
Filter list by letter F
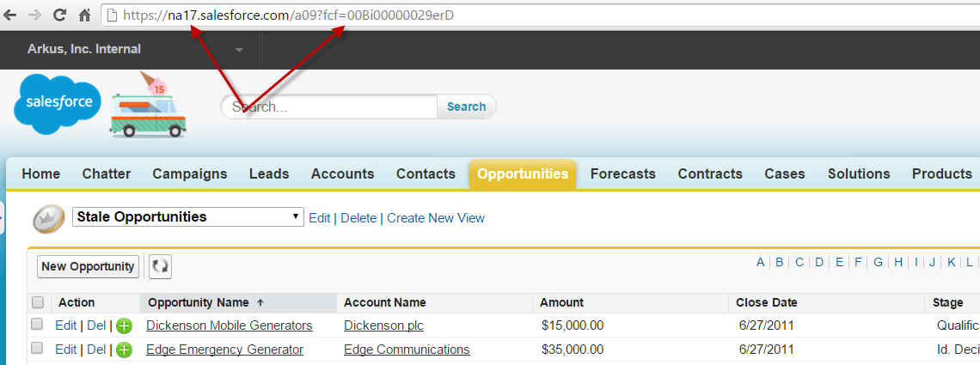pyautogui.click(x=858, y=262)
